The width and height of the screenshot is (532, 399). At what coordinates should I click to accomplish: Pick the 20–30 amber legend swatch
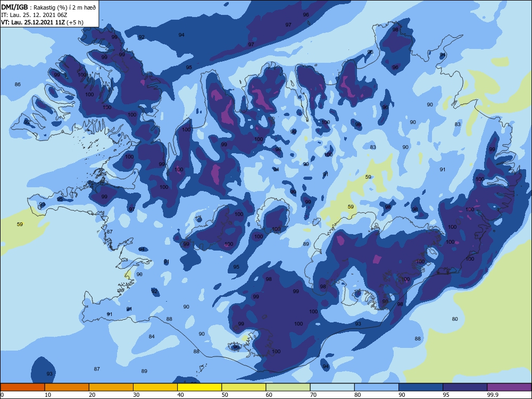111,387
